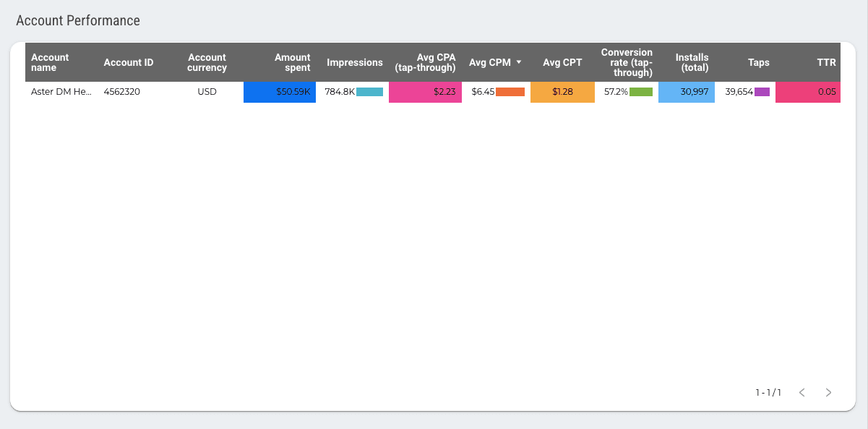Viewport: 868px width, 429px height.
Task: Sort the table by Amount spent
Action: (292, 63)
